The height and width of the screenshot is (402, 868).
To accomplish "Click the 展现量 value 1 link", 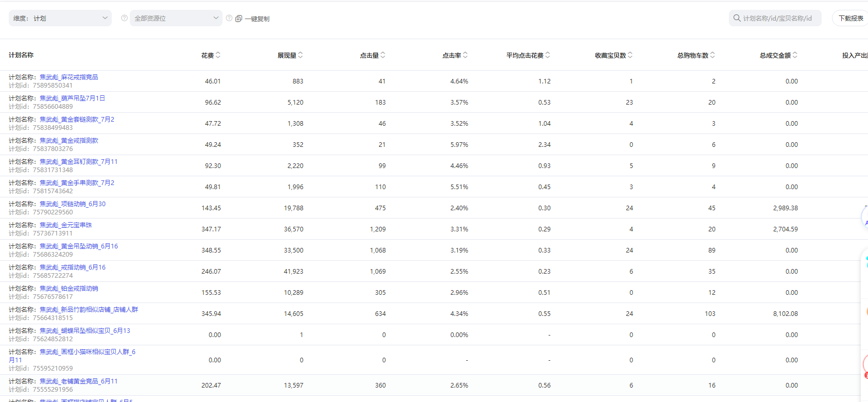I will coord(301,335).
